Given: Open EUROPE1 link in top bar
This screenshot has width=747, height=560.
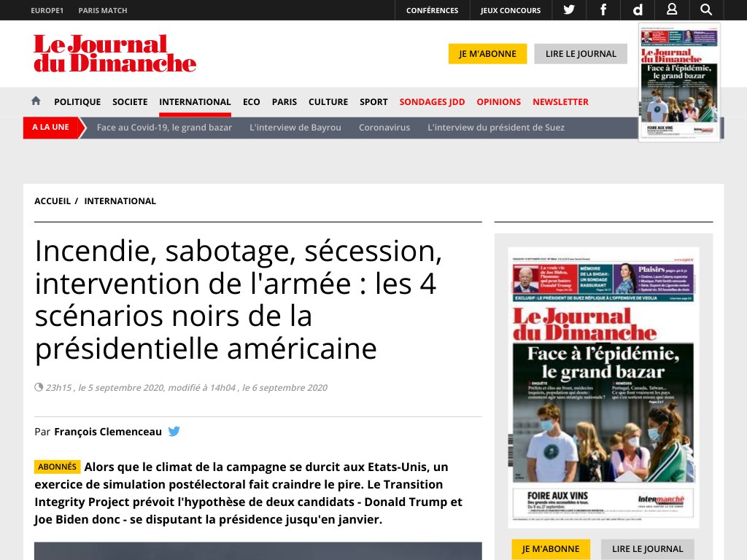Looking at the screenshot, I should pos(47,10).
